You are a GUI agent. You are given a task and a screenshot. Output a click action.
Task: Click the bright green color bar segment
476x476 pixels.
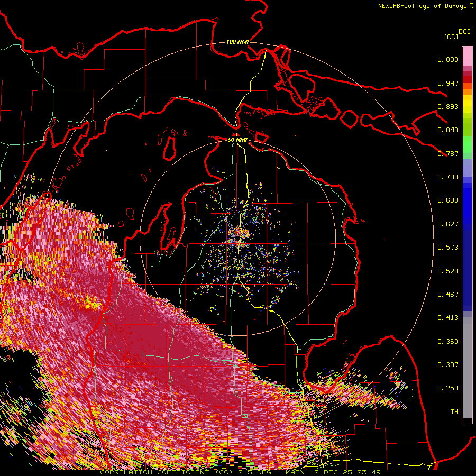[467, 144]
